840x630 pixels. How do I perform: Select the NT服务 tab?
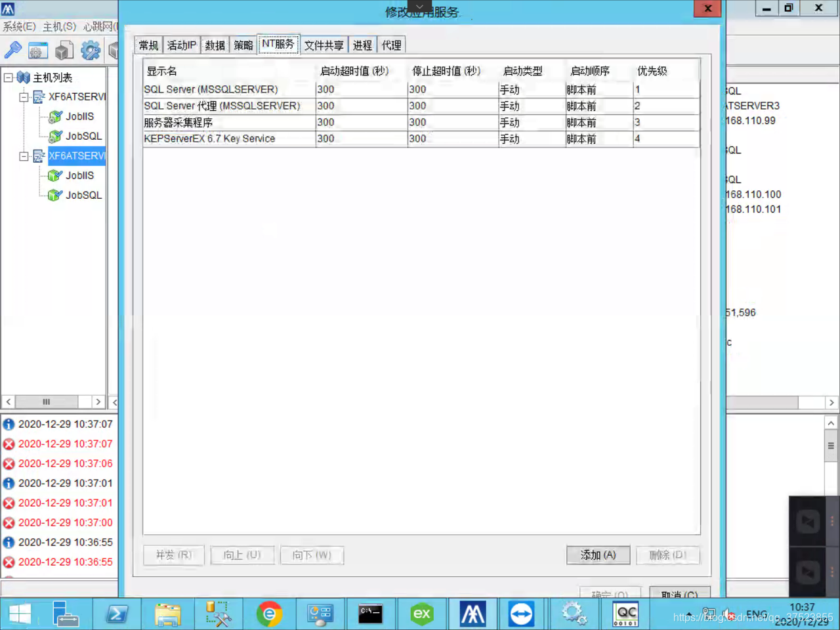click(x=278, y=44)
